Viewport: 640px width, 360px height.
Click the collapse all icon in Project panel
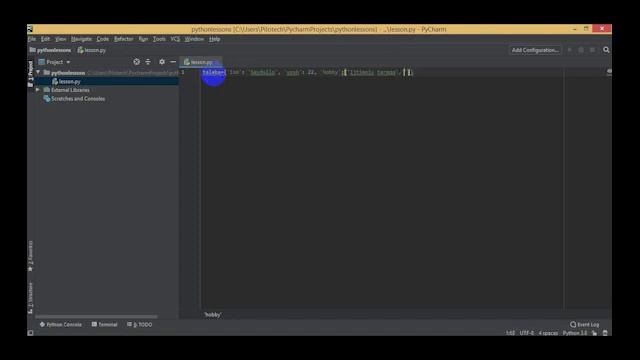coord(148,62)
